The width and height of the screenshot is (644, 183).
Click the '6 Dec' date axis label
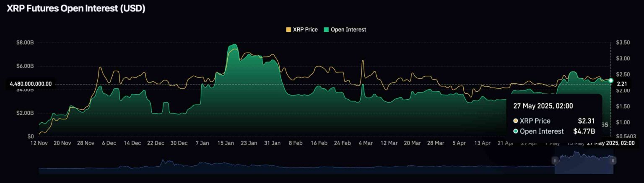point(109,143)
